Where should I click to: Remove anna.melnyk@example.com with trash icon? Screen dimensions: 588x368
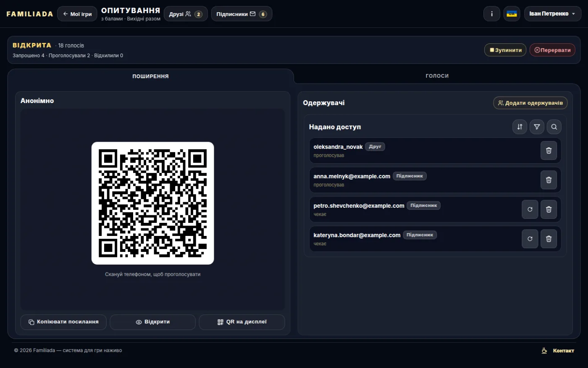[x=549, y=180]
